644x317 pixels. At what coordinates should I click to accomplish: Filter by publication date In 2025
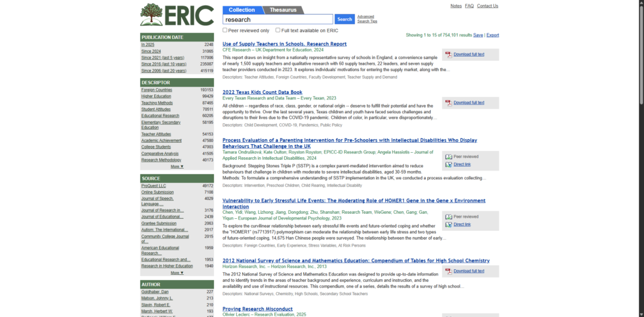coord(148,45)
